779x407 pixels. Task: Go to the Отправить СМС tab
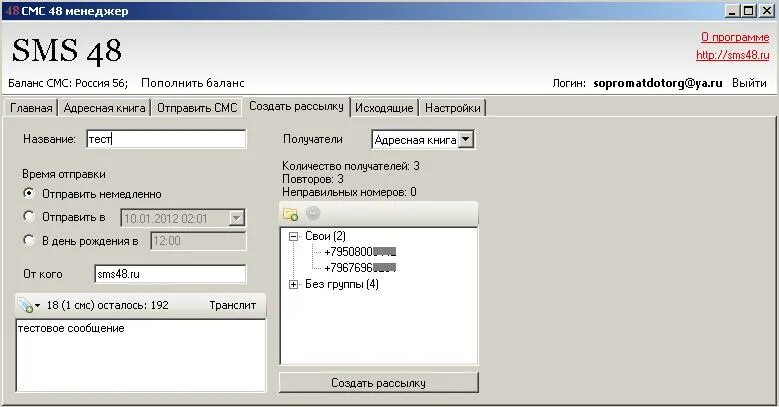[197, 108]
